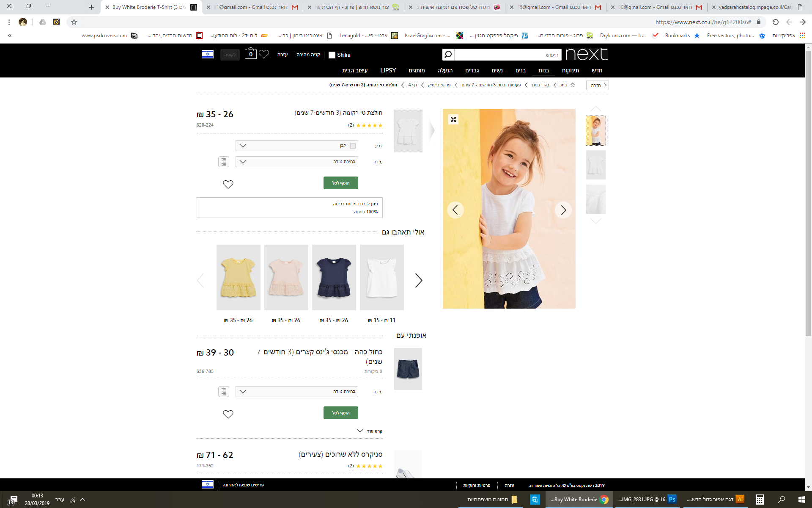Bookmark this page with star icon
This screenshot has width=812, height=508.
(74, 22)
